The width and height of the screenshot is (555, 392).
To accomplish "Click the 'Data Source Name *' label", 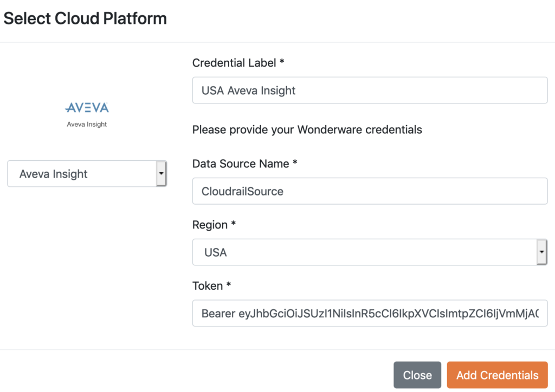I will click(244, 164).
